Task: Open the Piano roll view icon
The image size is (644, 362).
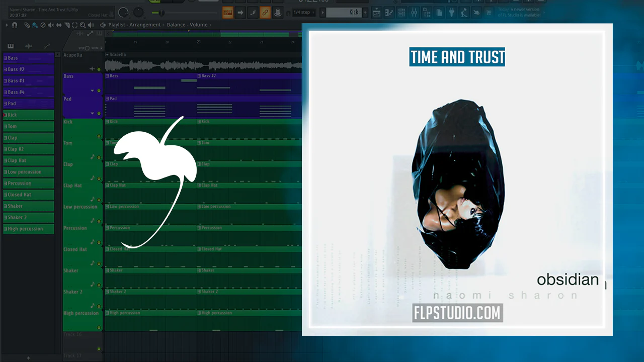Action: tap(389, 13)
